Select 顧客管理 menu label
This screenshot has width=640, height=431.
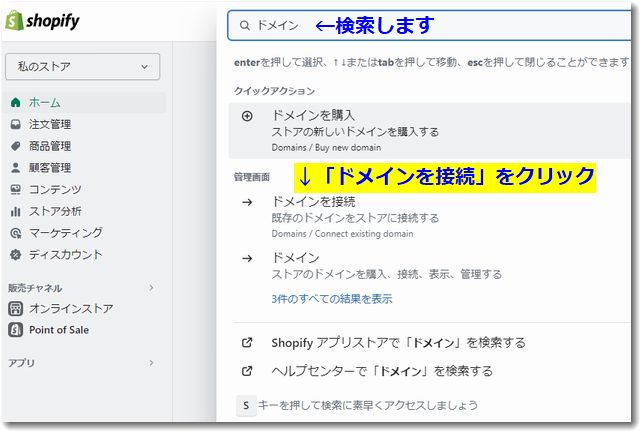tap(50, 167)
